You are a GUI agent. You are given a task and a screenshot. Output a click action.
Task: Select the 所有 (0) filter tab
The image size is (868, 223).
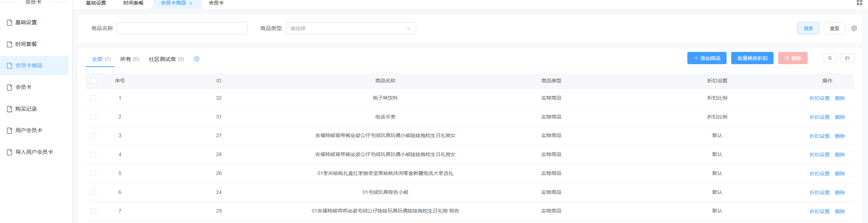(x=130, y=59)
